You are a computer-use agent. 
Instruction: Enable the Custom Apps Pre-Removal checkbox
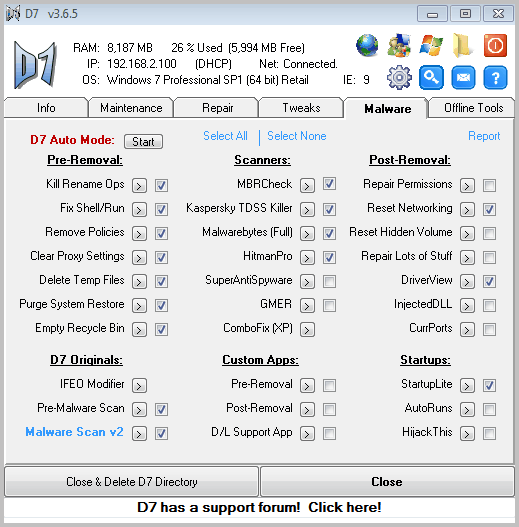329,385
